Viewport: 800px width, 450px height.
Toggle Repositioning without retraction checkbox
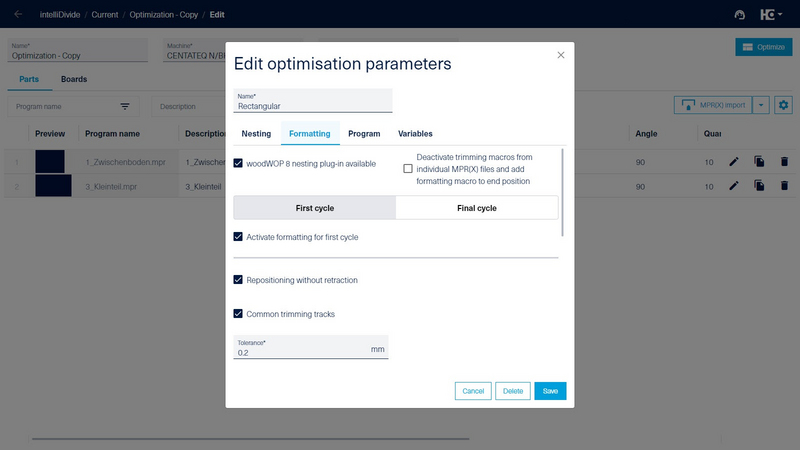(x=238, y=280)
